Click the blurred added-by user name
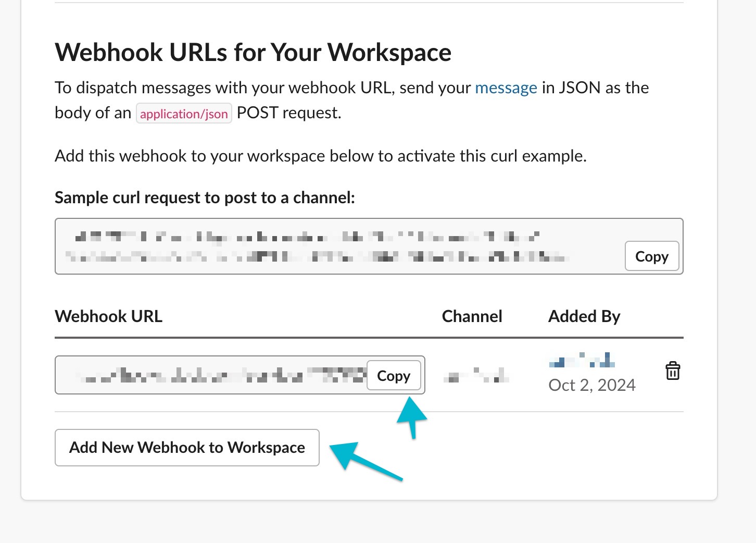The image size is (756, 543). coord(582,360)
